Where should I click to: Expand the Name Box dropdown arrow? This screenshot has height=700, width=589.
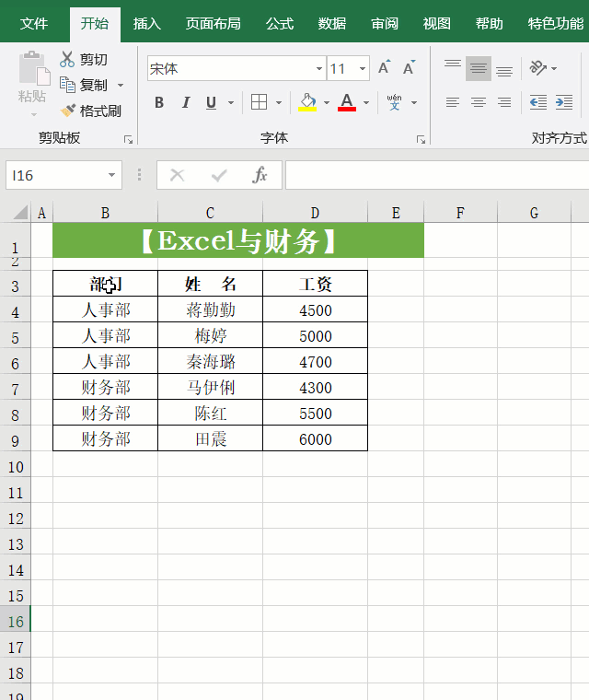[x=112, y=175]
